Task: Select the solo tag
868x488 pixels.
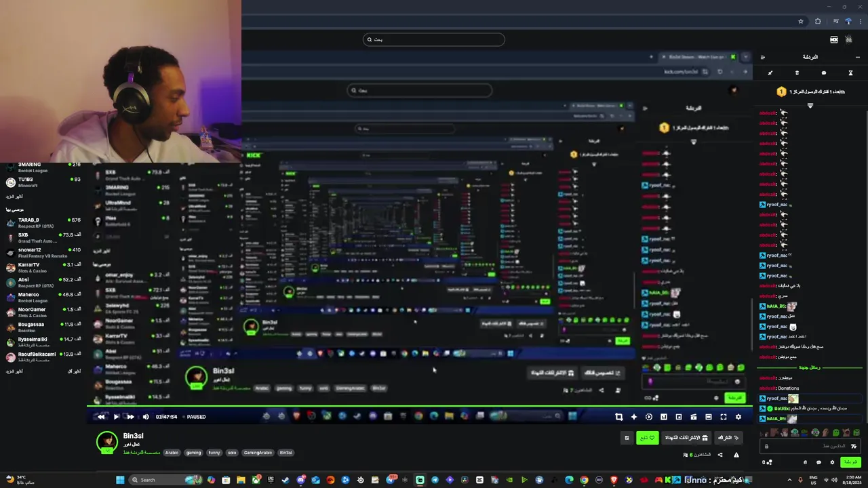Action: tap(232, 453)
